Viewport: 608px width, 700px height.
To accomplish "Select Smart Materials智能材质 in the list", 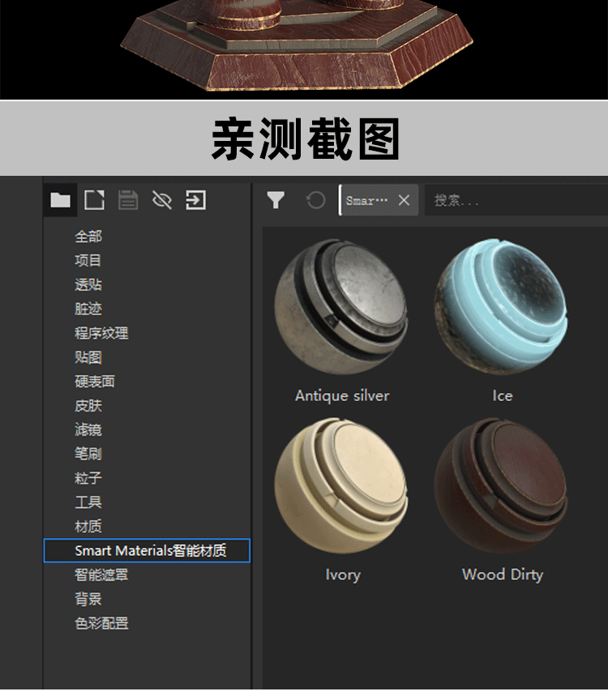I will pyautogui.click(x=150, y=551).
